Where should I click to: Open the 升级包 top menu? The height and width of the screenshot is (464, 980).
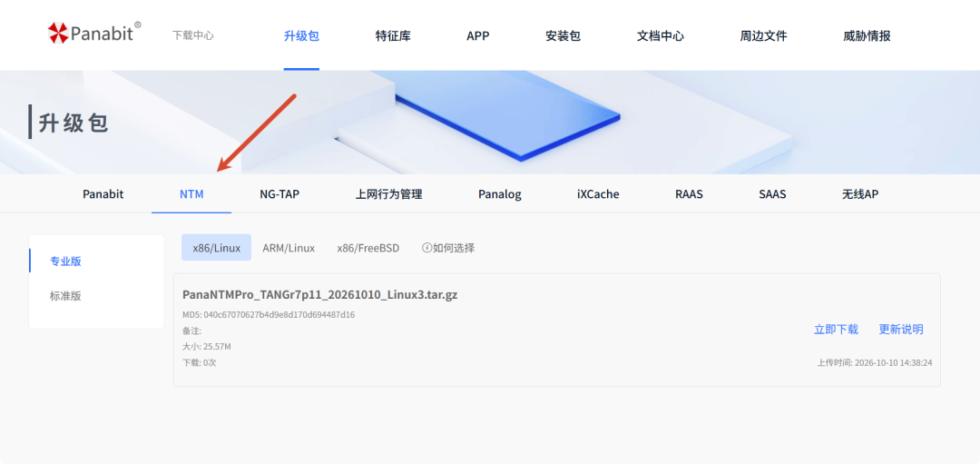301,35
